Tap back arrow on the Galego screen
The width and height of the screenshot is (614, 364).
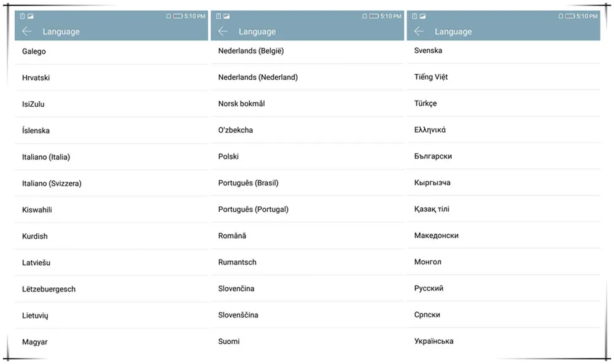pos(26,31)
